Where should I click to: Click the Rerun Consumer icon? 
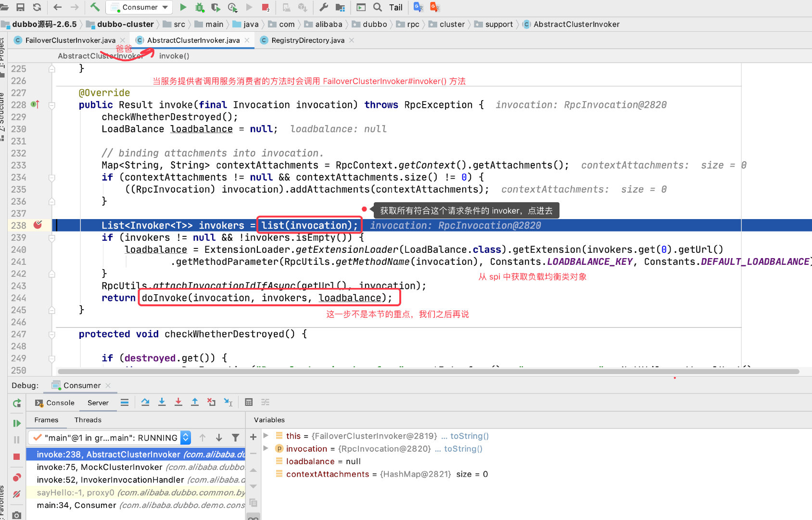click(17, 403)
